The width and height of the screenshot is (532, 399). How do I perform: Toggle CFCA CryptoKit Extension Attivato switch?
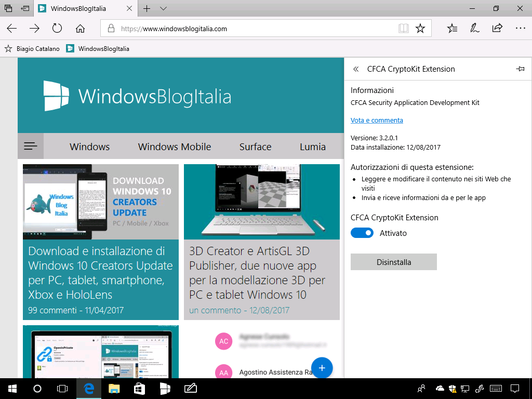362,233
